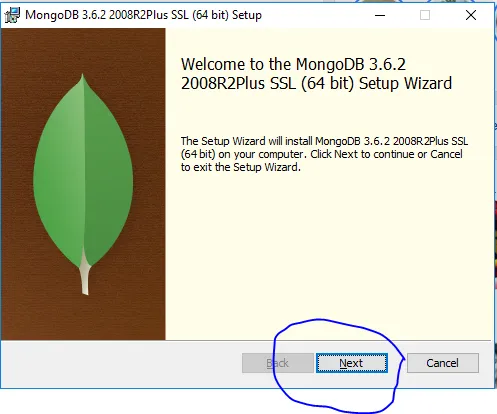Click the disabled Back button

tap(278, 363)
